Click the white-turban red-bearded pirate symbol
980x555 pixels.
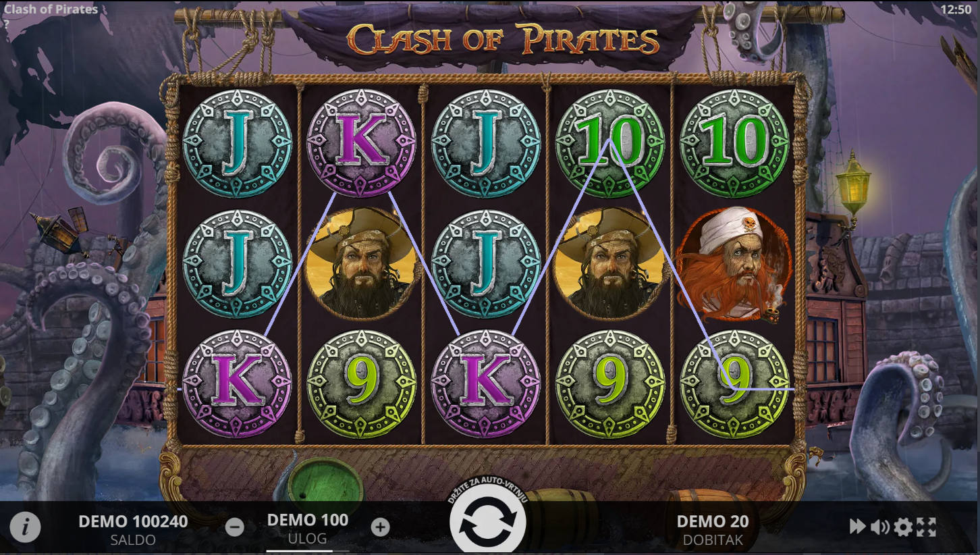(x=734, y=263)
